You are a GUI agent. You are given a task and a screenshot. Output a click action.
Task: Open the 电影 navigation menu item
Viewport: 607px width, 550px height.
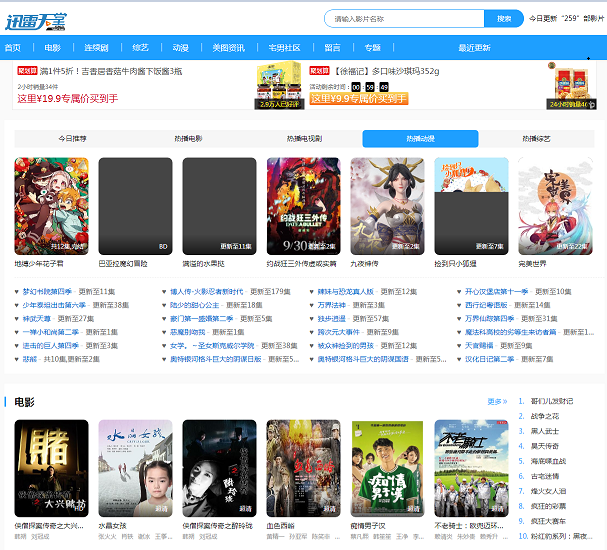coord(53,47)
